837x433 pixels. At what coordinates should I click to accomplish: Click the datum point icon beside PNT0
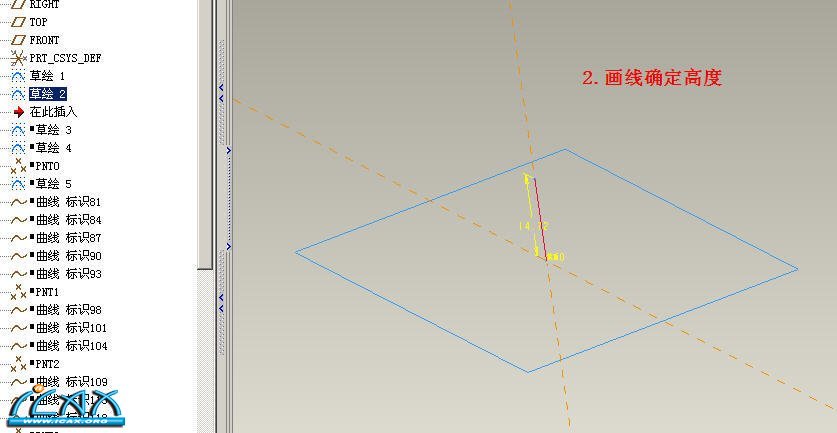tap(19, 166)
